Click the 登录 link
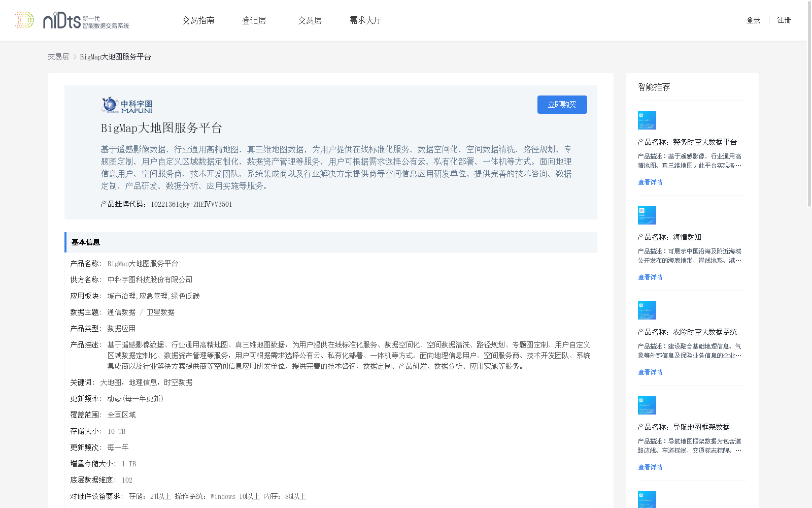 tap(753, 20)
